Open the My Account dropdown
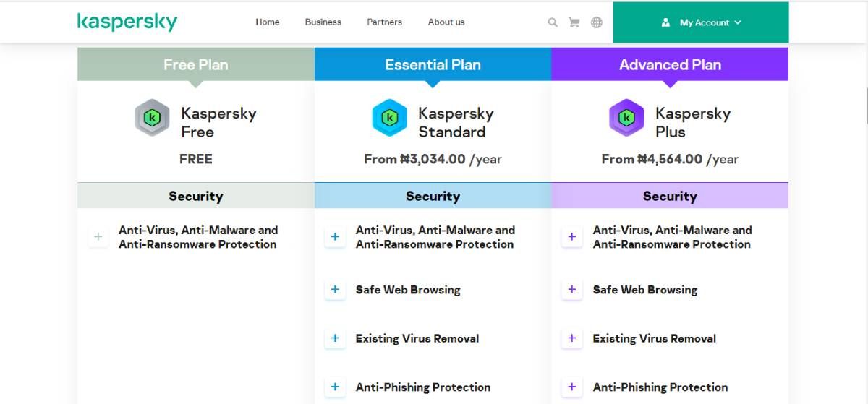 coord(710,22)
